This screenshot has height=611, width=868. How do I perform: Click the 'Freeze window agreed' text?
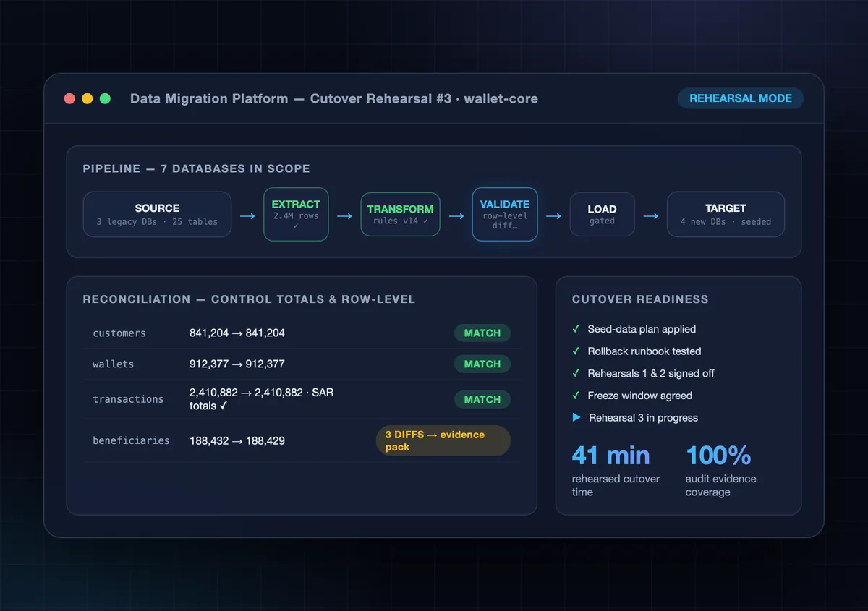pos(640,396)
